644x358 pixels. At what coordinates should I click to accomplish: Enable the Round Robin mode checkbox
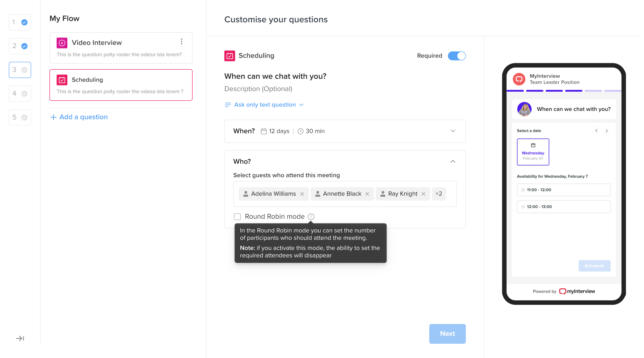pyautogui.click(x=237, y=217)
